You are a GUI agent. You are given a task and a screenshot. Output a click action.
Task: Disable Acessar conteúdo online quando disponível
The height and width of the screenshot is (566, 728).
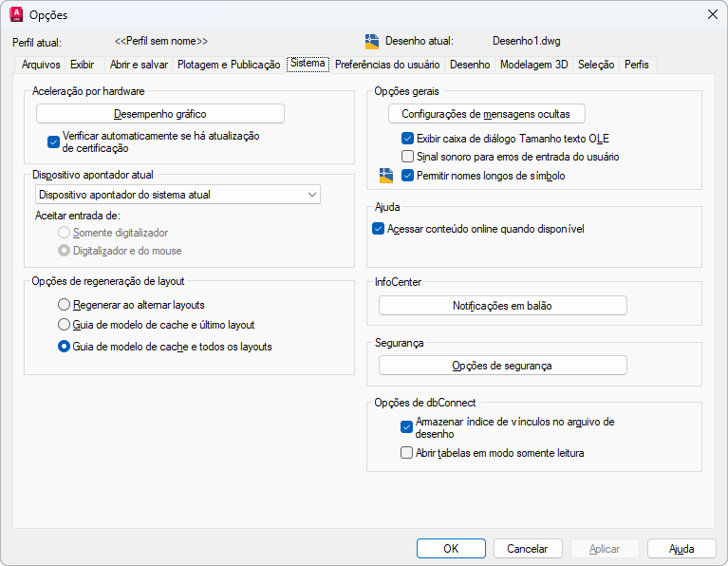(x=379, y=229)
